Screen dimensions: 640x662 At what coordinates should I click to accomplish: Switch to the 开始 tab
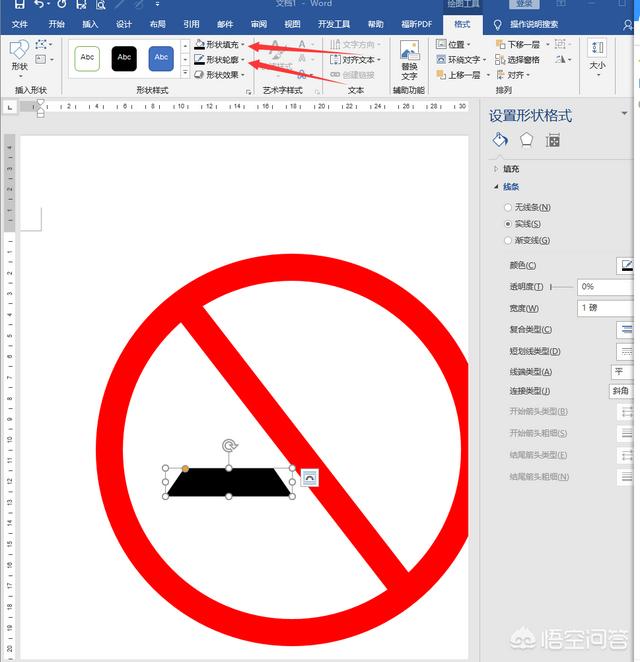[x=56, y=24]
